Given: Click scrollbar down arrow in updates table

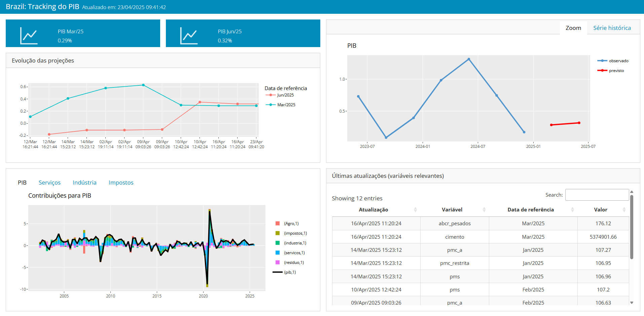Looking at the screenshot, I should tap(632, 303).
